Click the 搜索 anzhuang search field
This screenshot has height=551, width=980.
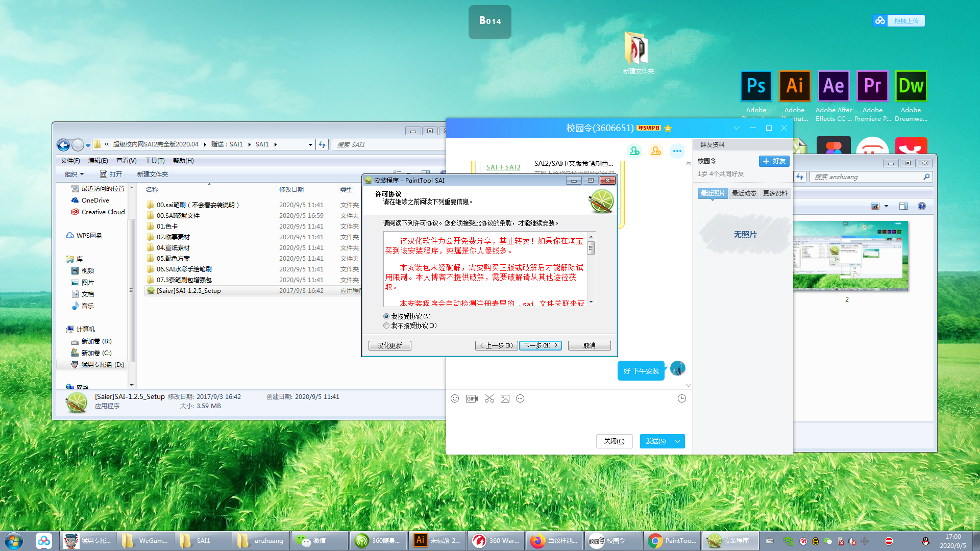[x=871, y=177]
